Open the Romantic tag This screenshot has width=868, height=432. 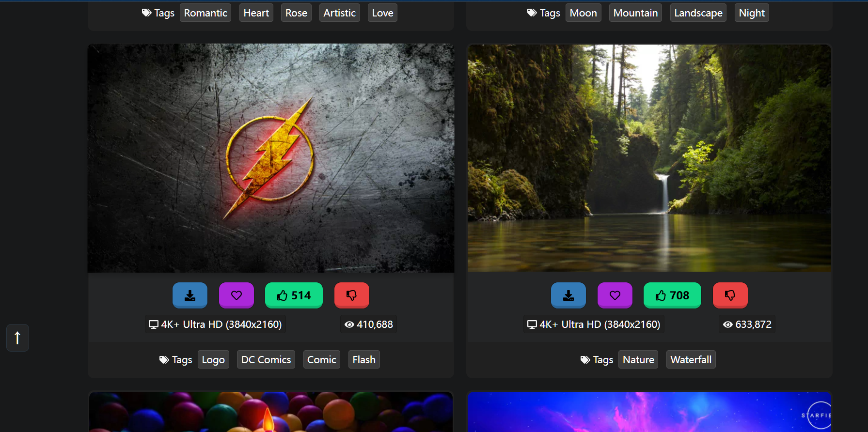[205, 13]
